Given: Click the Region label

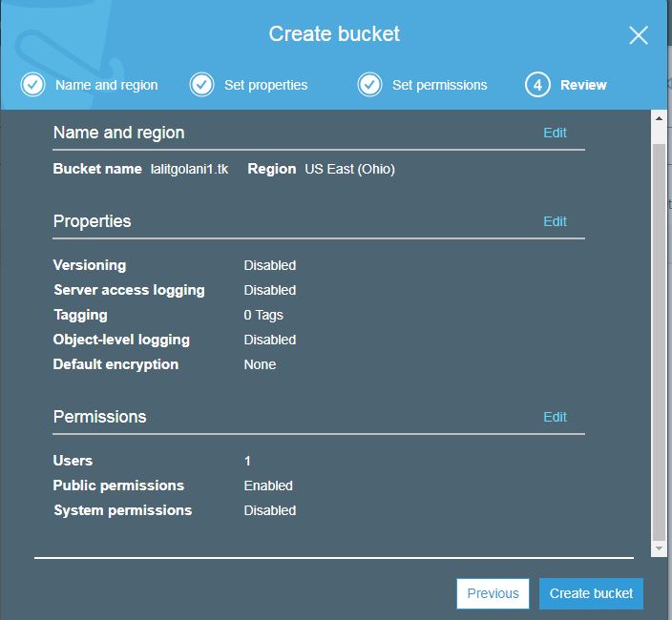Looking at the screenshot, I should 272,169.
